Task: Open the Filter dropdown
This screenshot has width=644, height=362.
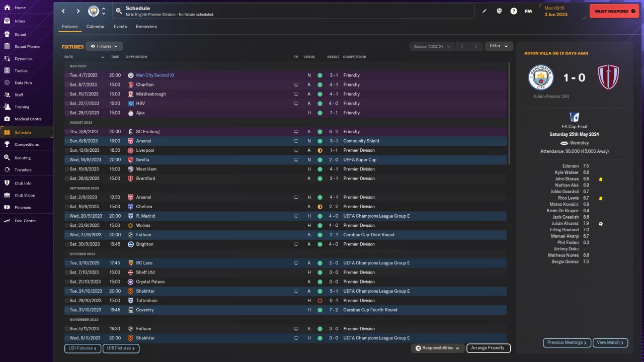Action: tap(499, 46)
